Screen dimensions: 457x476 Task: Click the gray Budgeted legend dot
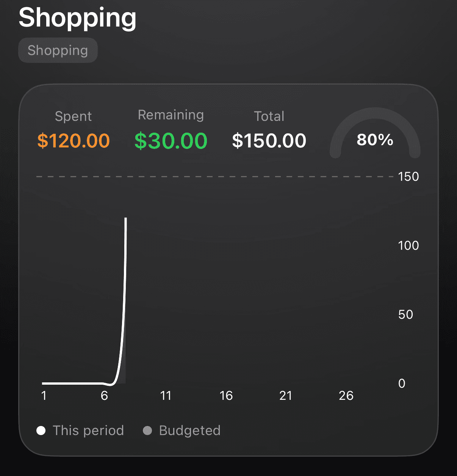click(147, 431)
